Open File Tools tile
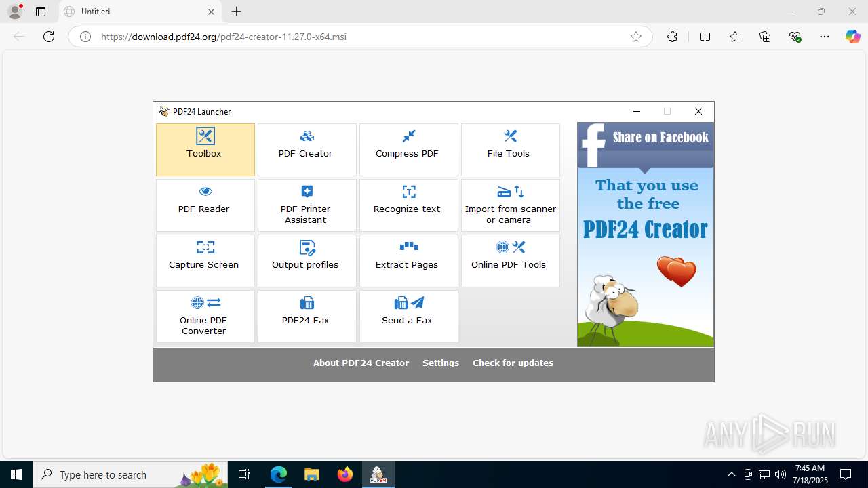The image size is (868, 488). tap(510, 150)
